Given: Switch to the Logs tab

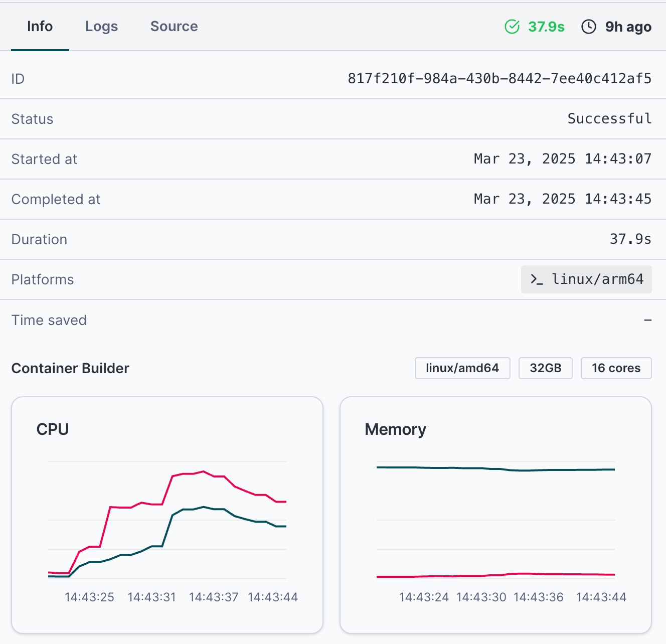Looking at the screenshot, I should (101, 27).
